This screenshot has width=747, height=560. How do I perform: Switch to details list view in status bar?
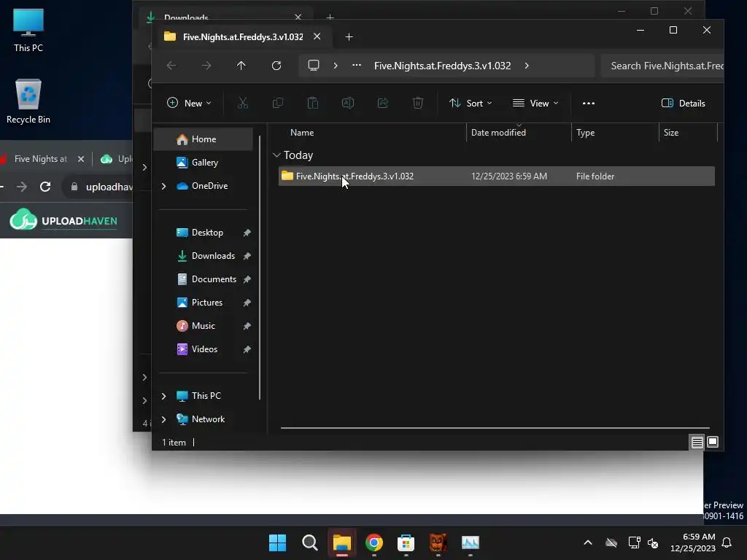(697, 443)
